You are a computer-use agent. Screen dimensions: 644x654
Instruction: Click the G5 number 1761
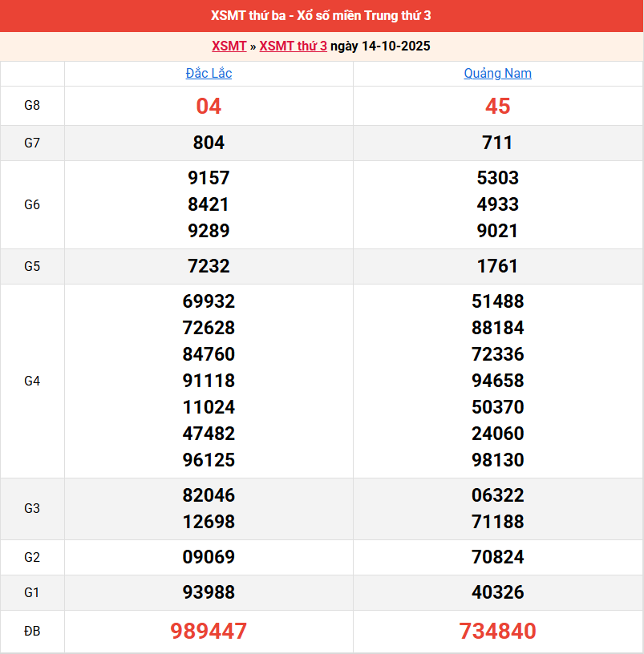(497, 266)
